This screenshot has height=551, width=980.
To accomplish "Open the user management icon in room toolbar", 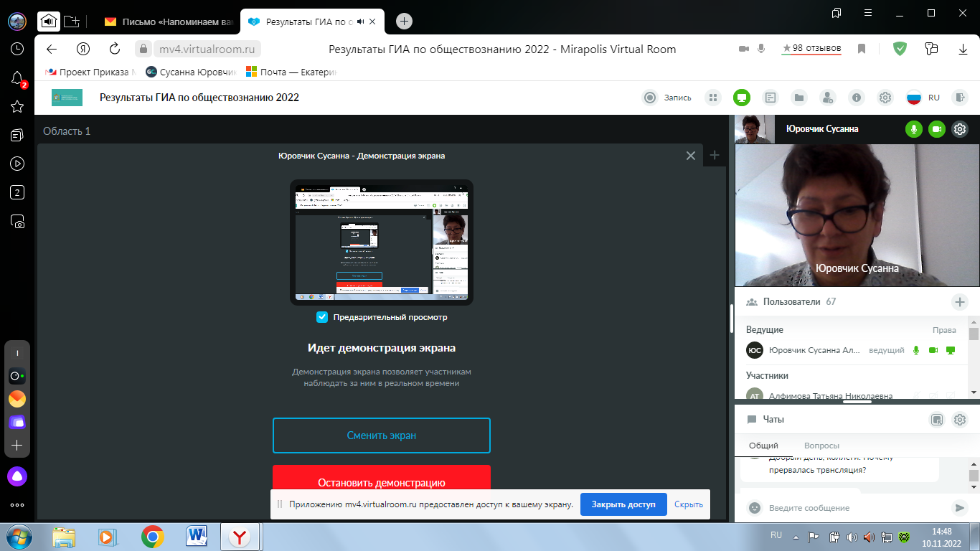I will pyautogui.click(x=828, y=98).
